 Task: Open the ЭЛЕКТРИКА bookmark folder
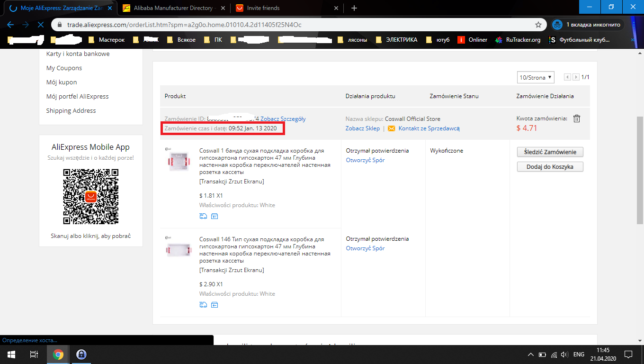coord(396,40)
